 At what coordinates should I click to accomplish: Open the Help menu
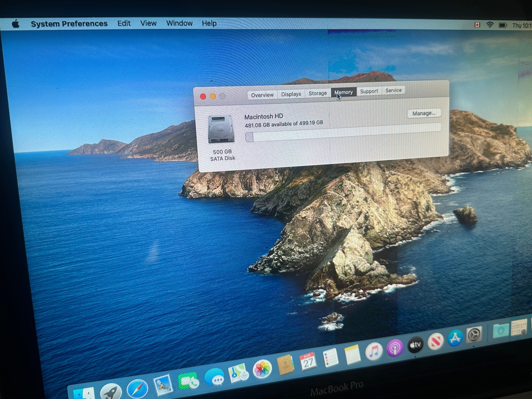(209, 23)
